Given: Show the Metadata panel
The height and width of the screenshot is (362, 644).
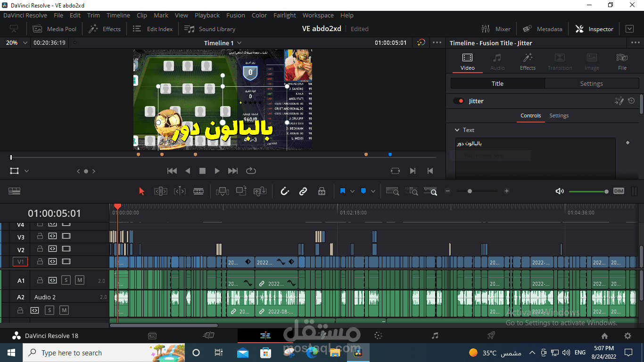Looking at the screenshot, I should click(x=543, y=29).
